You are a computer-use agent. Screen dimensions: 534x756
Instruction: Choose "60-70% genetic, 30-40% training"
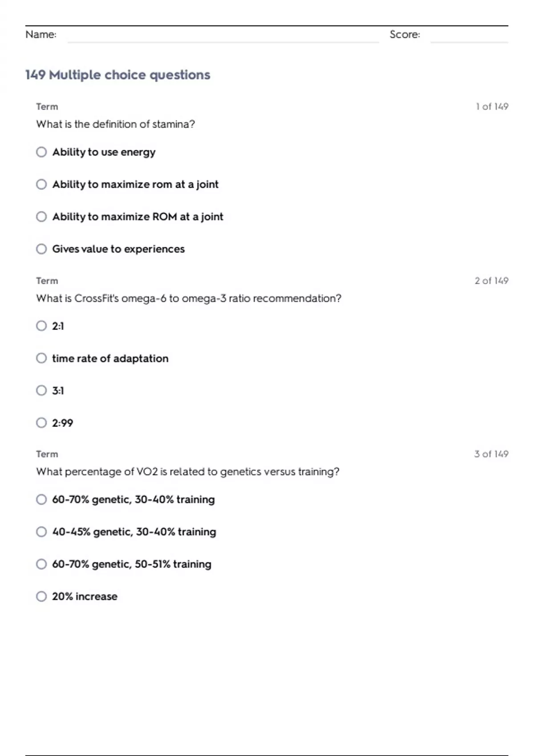[41, 500]
